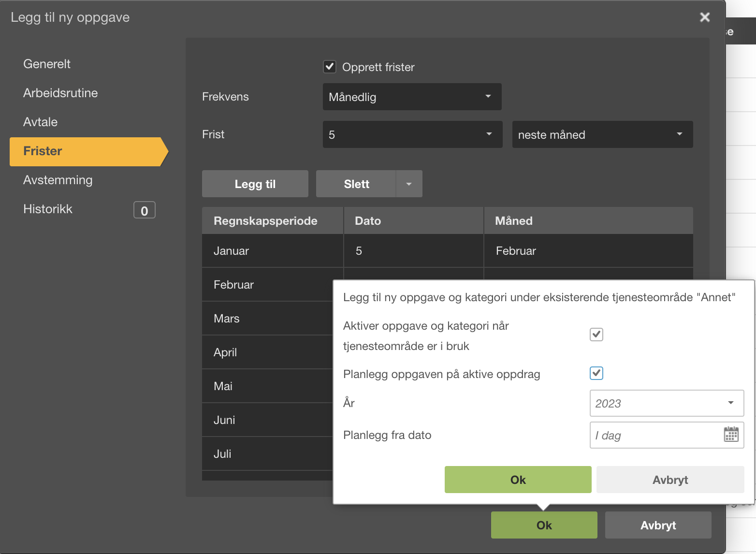Toggle Planlegg oppgaven på aktive oppdrag checkbox
The image size is (756, 554).
tap(596, 373)
